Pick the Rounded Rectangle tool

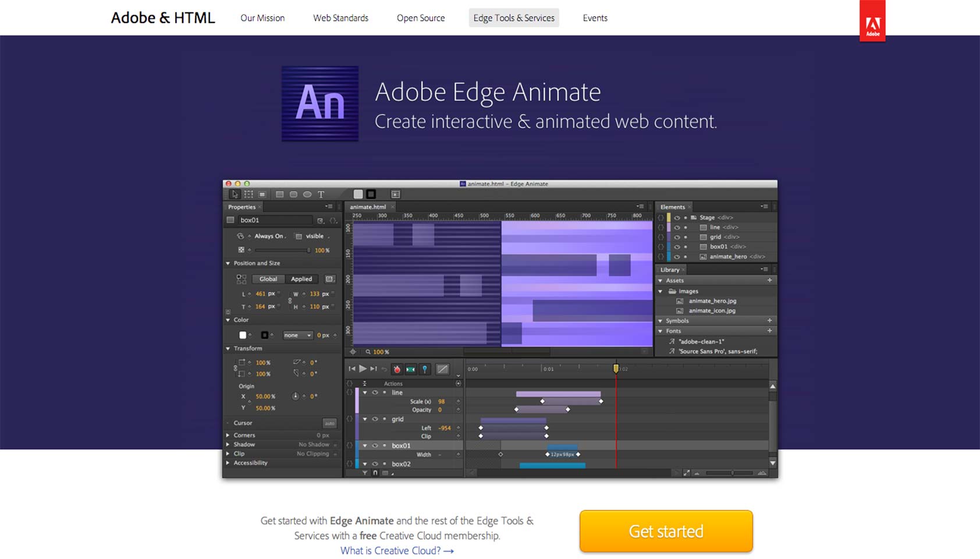293,194
